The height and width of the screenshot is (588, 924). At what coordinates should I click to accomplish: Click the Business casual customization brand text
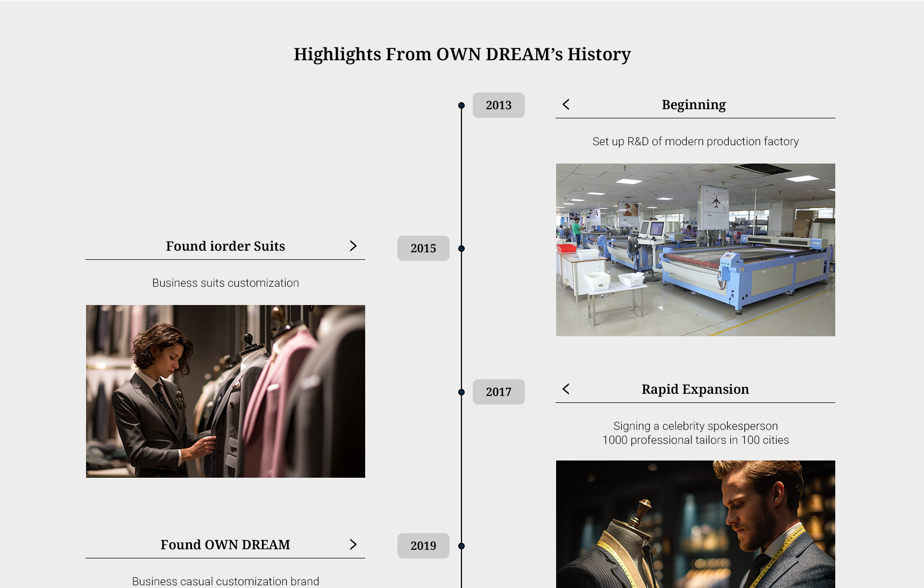point(225,582)
